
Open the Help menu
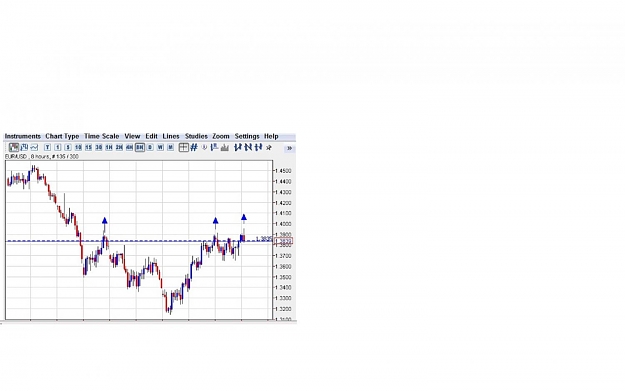coord(271,136)
